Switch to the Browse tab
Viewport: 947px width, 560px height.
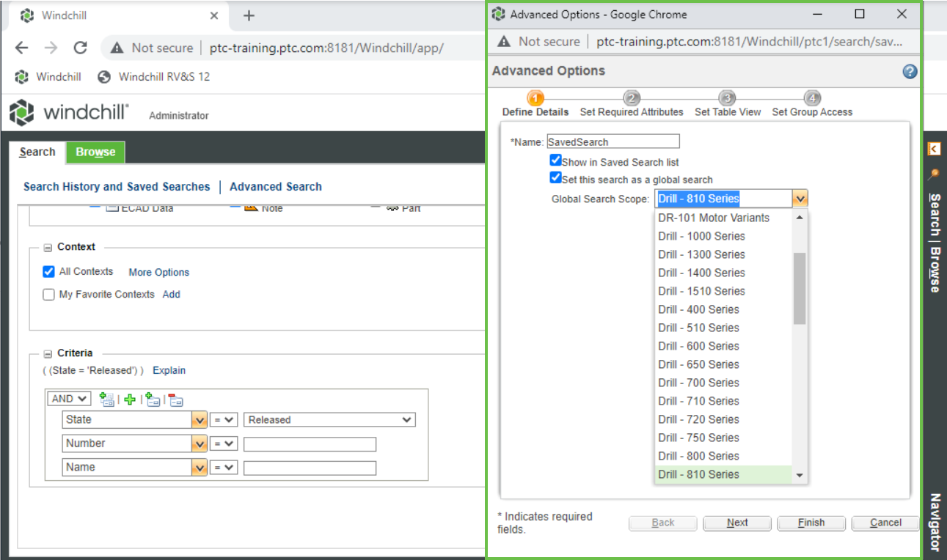(x=95, y=152)
